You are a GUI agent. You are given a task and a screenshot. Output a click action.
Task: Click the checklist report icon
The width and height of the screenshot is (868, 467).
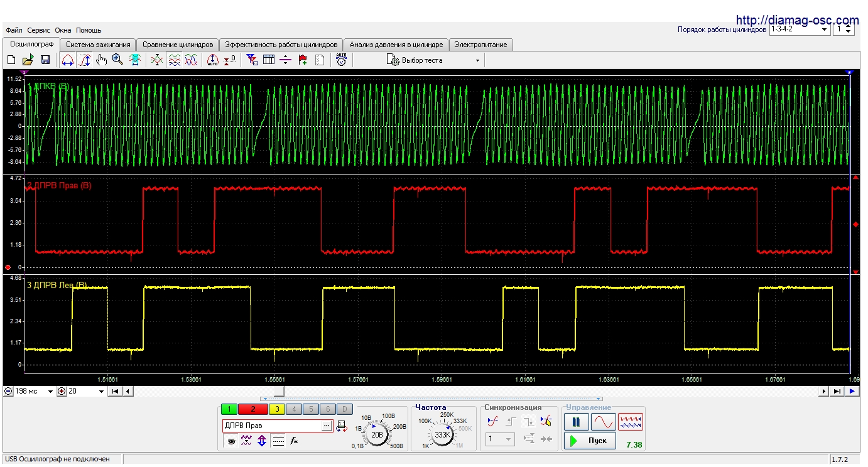coord(320,60)
